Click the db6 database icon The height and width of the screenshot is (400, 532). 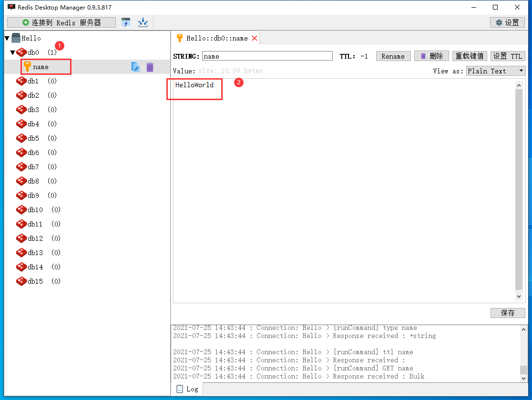(21, 153)
